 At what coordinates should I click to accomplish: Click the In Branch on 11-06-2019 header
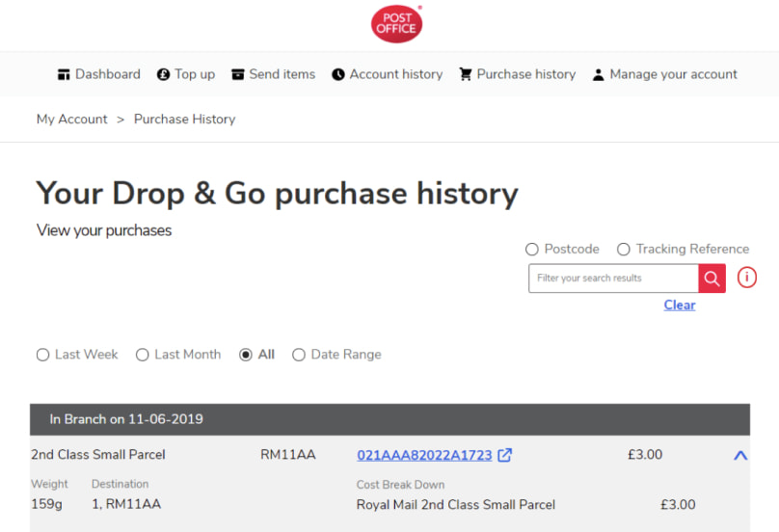[390, 419]
